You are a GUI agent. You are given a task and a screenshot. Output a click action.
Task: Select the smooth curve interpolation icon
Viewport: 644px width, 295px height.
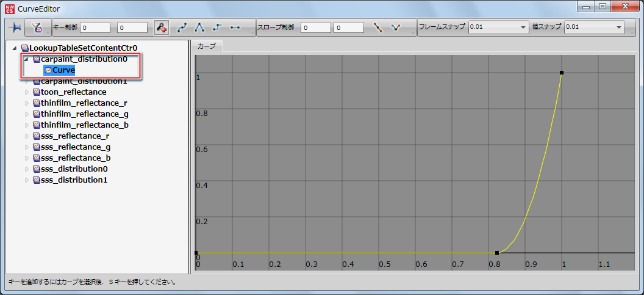pyautogui.click(x=182, y=27)
